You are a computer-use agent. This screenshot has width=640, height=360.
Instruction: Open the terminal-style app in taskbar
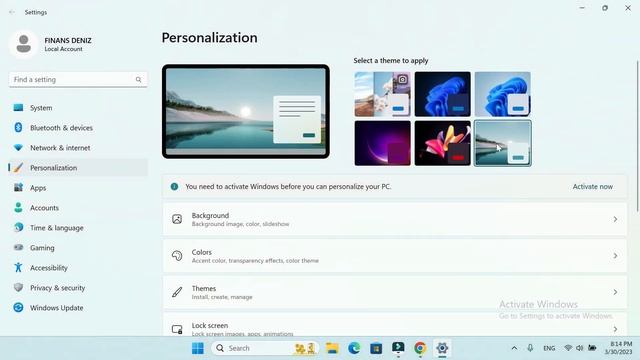[x=398, y=348]
